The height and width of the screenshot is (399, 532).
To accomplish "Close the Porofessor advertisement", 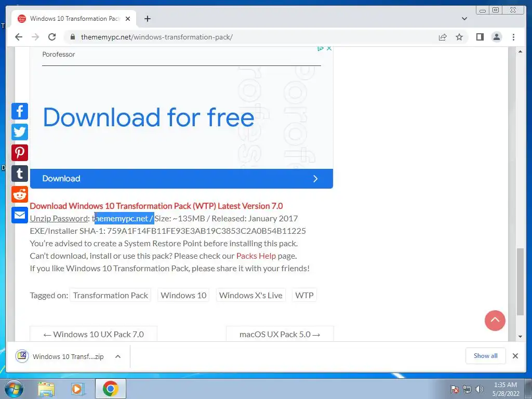I will click(x=329, y=48).
